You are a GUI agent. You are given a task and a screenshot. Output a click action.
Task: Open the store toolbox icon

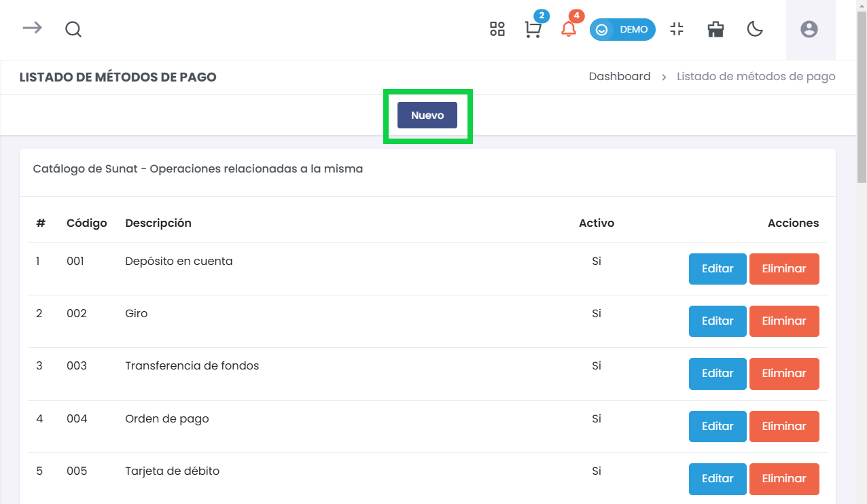click(715, 29)
